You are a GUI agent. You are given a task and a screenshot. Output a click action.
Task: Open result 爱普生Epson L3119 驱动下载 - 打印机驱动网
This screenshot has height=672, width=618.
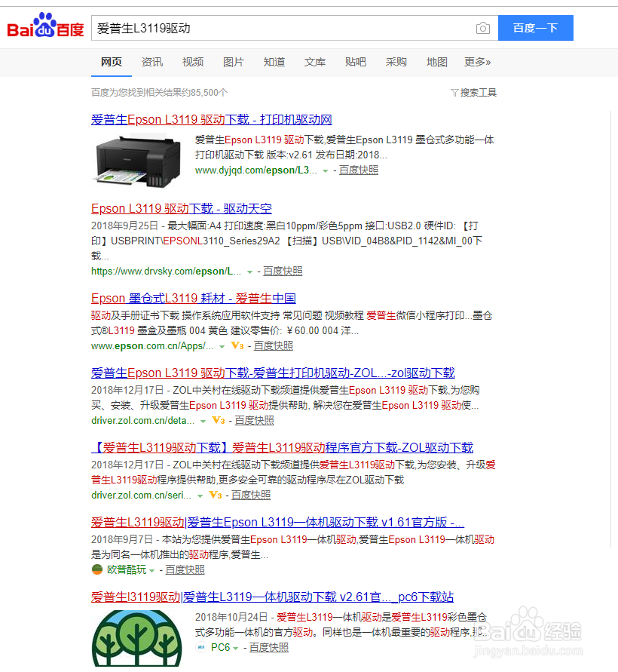click(212, 120)
